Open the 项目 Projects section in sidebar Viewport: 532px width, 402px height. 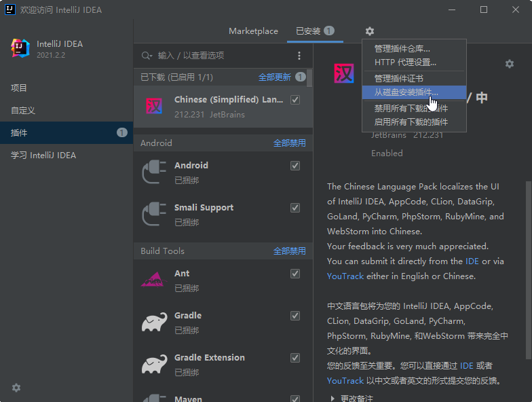[66, 88]
